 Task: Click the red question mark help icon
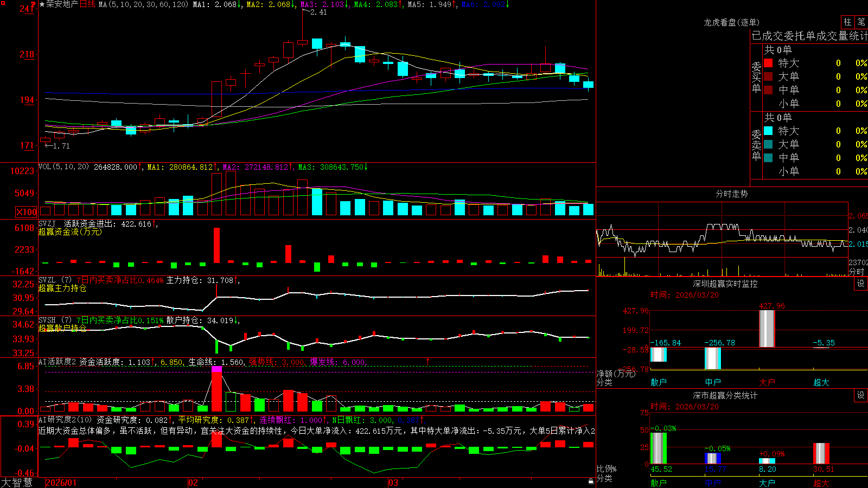click(x=33, y=4)
